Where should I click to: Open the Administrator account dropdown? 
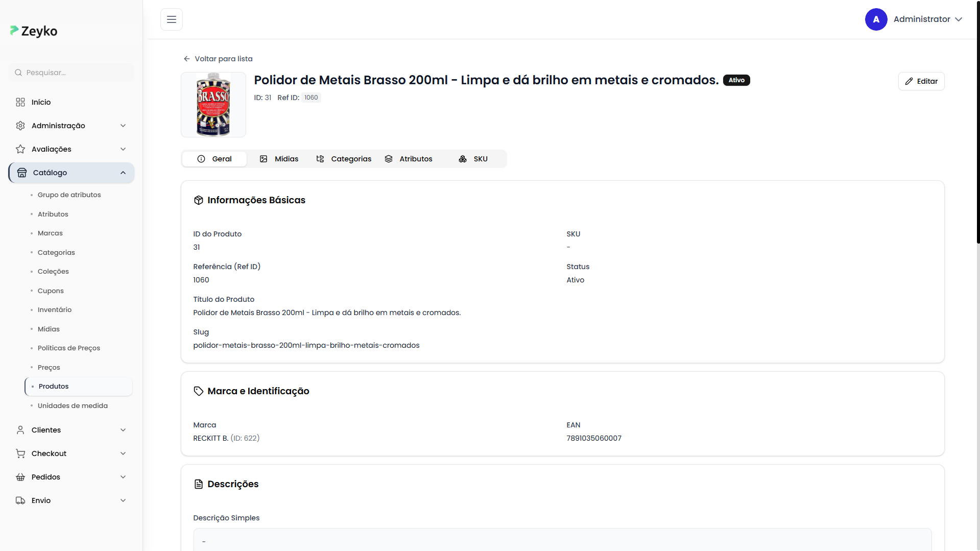coord(958,19)
